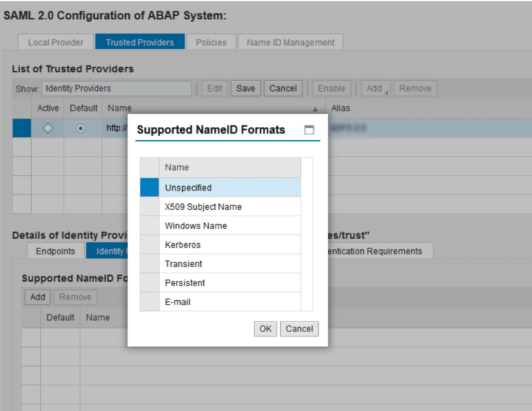Screen dimensions: 532x411
Task: Click the toolbar Cancel button next to Save
Action: 283,88
